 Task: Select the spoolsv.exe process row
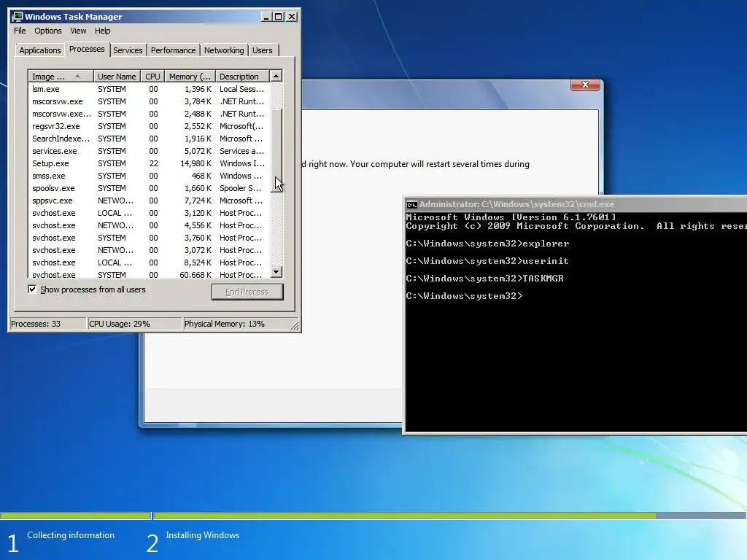click(x=149, y=188)
